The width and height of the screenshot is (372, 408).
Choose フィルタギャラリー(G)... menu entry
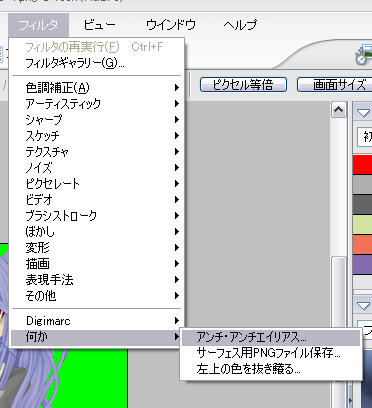[97, 63]
